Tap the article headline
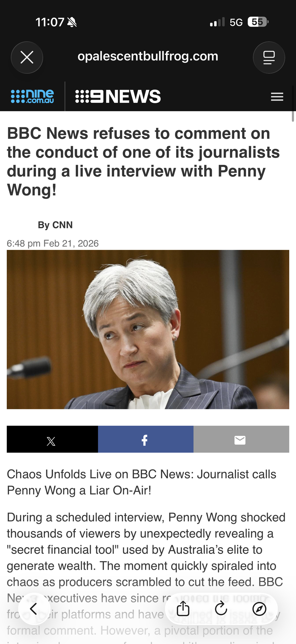Image resolution: width=296 pixels, height=644 pixels. 143,161
